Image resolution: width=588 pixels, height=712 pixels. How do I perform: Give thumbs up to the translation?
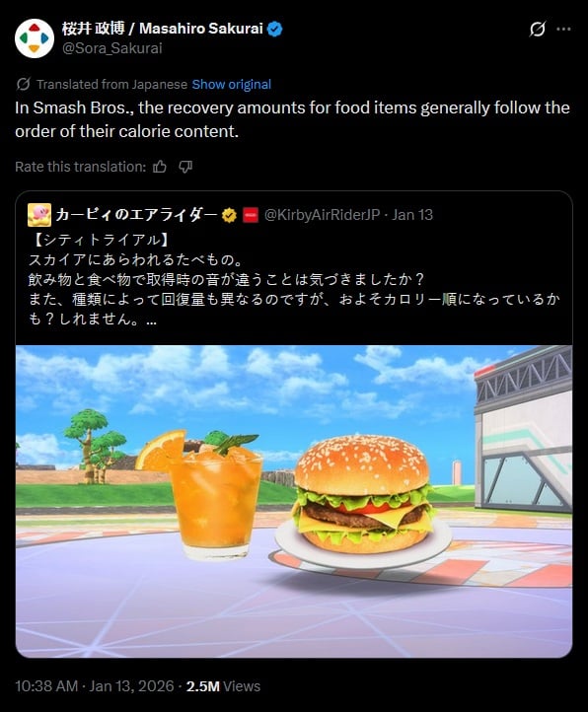tap(160, 167)
